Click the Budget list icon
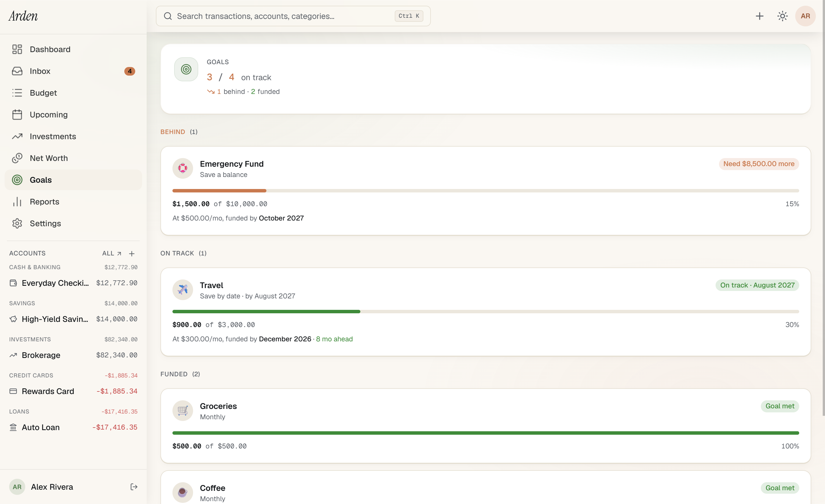825x504 pixels. point(17,93)
